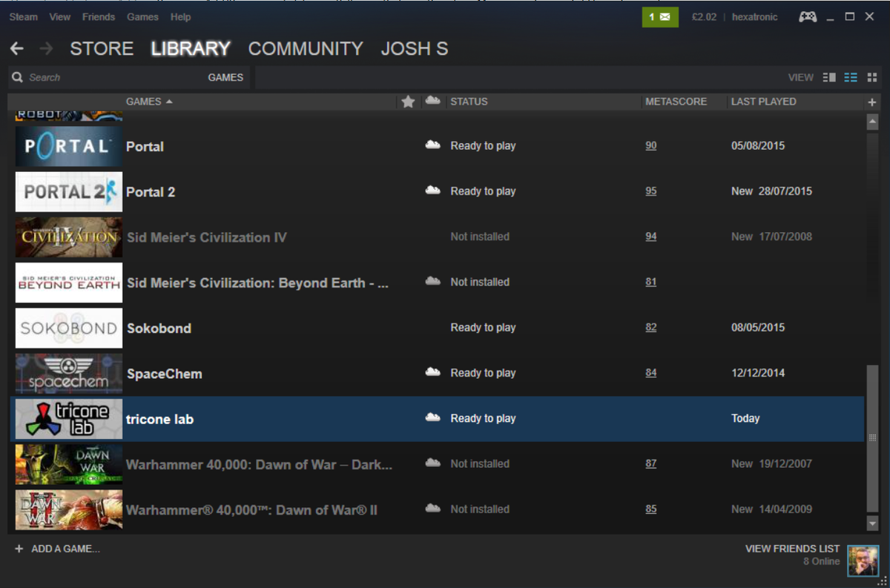Click the cloud icon in Dawn of War II row
Viewport: 890px width, 588px height.
pos(432,509)
